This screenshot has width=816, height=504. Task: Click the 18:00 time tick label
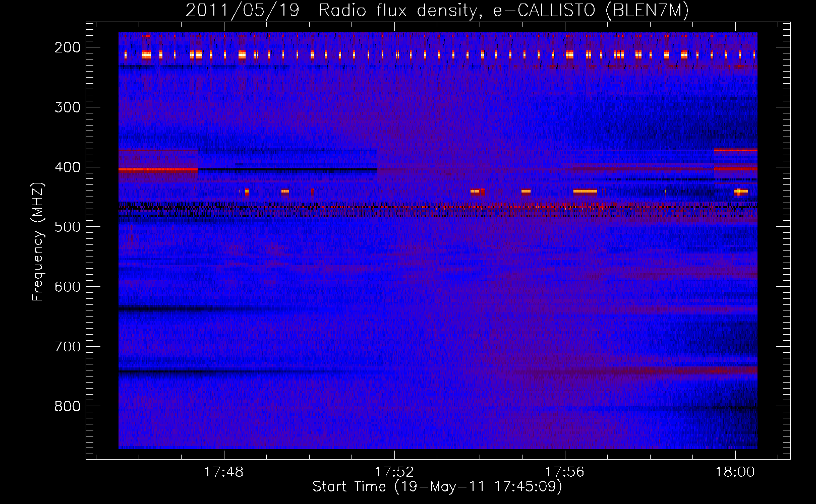point(735,472)
